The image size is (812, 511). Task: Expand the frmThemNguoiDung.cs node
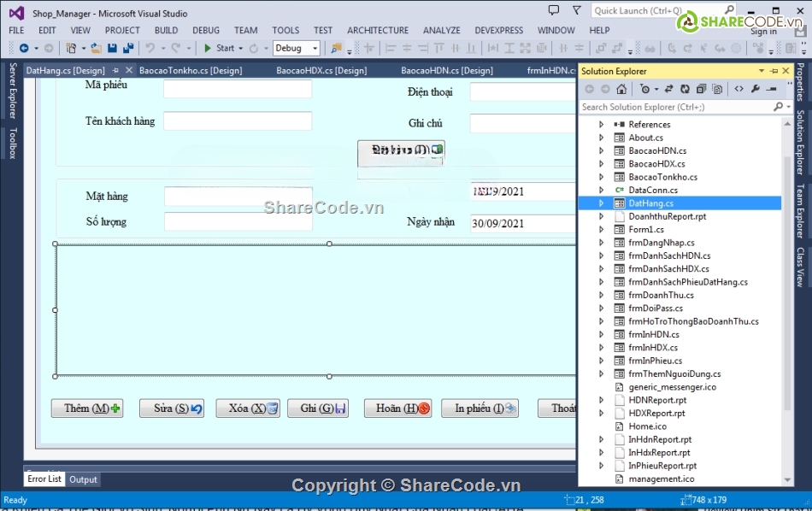tap(601, 373)
